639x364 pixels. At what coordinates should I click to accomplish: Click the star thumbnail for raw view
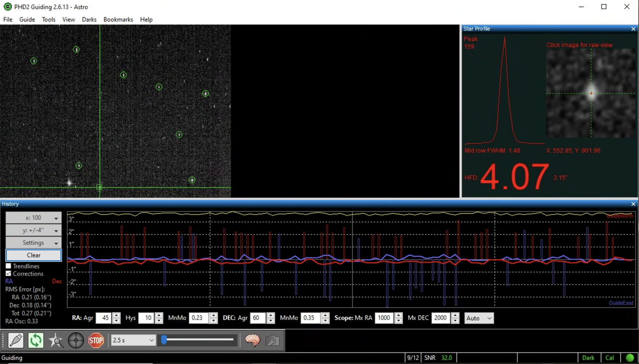(591, 93)
